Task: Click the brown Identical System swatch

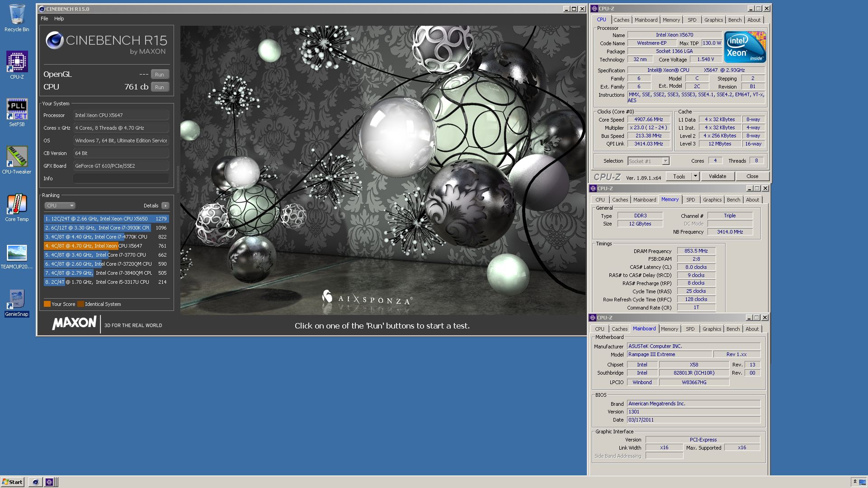Action: 80,304
